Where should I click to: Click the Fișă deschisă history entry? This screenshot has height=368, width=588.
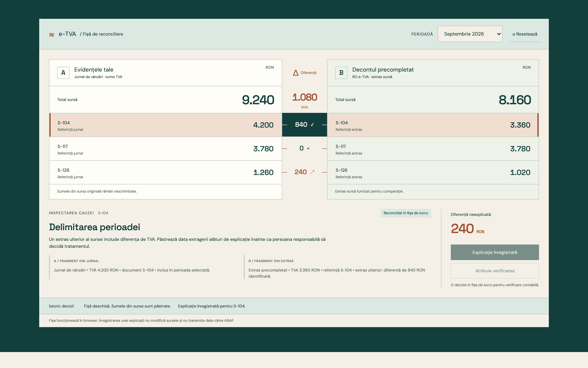click(x=127, y=306)
